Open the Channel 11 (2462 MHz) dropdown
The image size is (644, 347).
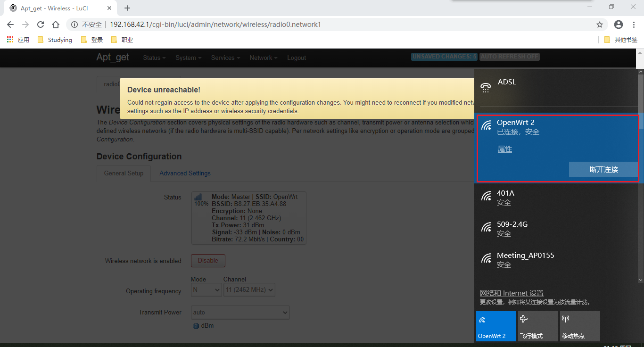point(249,289)
